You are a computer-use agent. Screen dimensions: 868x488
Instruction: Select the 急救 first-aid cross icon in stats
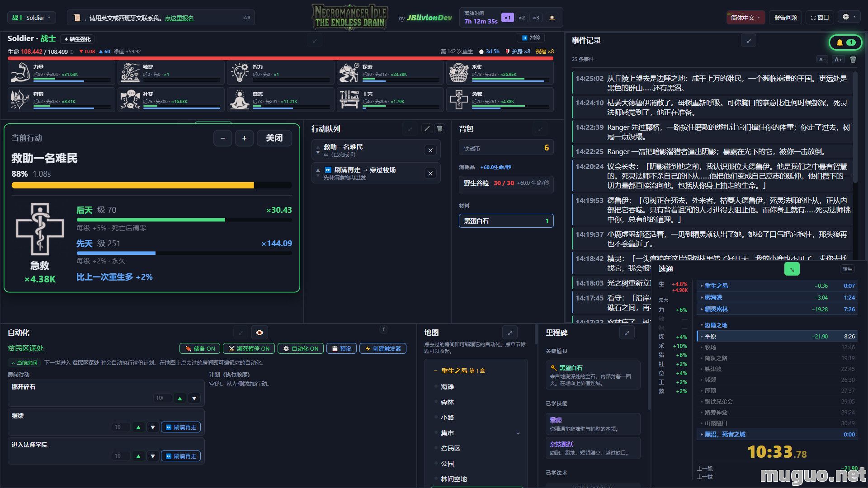pyautogui.click(x=458, y=99)
